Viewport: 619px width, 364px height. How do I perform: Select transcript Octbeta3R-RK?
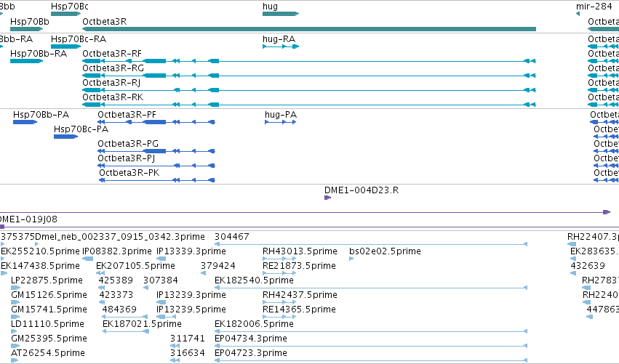point(308,105)
